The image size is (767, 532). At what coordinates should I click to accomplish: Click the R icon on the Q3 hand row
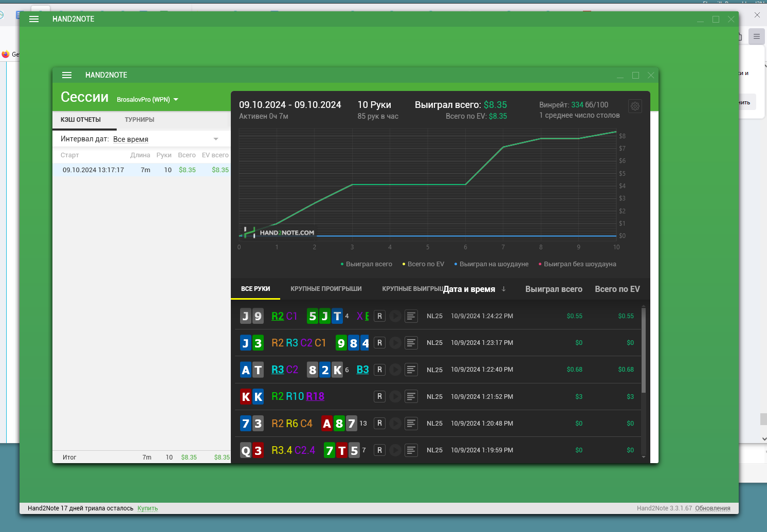[379, 450]
